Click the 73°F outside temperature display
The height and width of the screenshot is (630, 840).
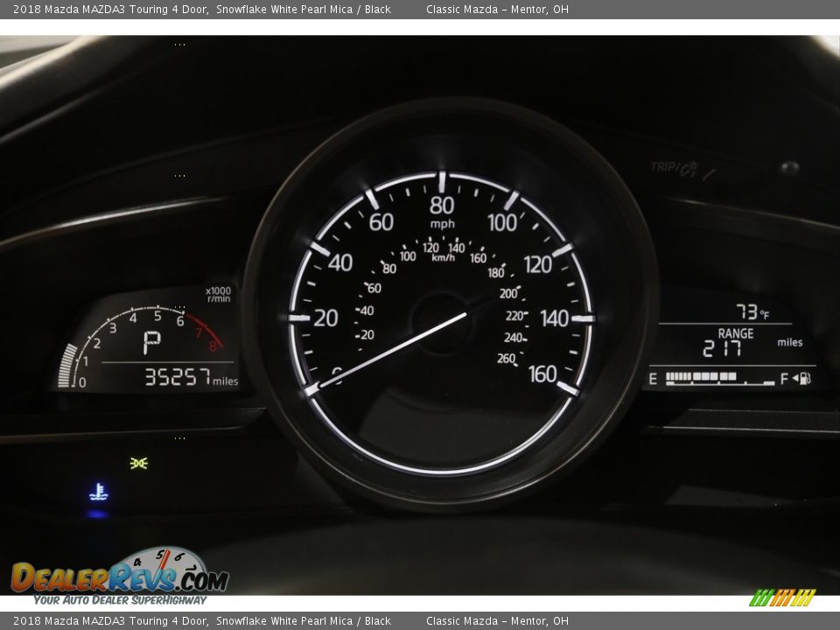pyautogui.click(x=752, y=311)
